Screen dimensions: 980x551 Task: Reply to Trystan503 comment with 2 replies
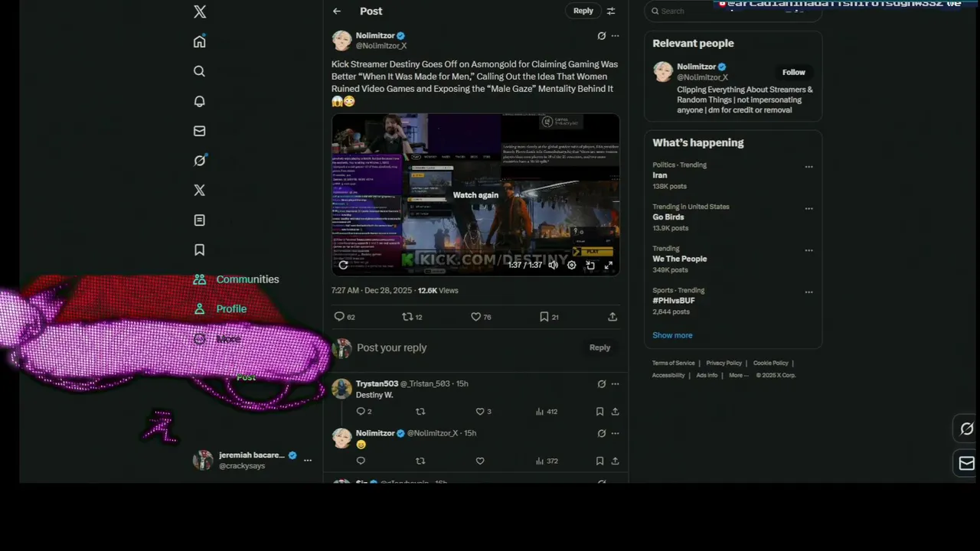coord(364,412)
